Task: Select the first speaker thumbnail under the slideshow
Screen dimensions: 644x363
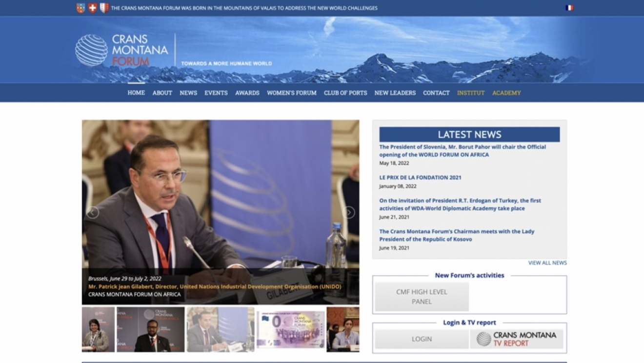Action: [x=98, y=329]
